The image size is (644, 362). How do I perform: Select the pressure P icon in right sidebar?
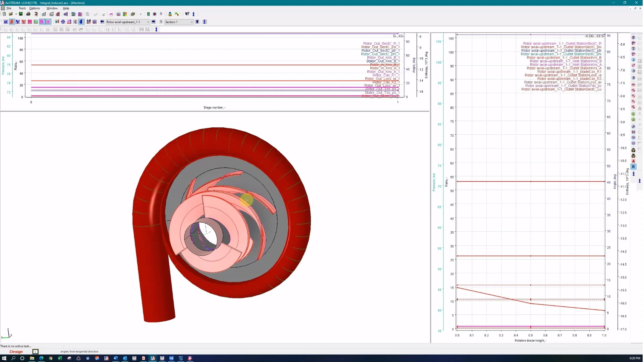pyautogui.click(x=633, y=38)
